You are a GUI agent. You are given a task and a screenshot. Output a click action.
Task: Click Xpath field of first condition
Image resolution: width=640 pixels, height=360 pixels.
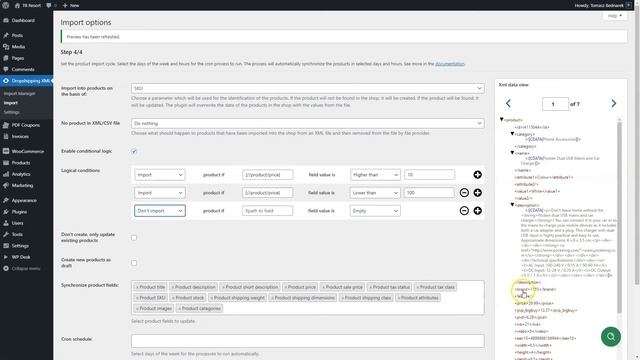pyautogui.click(x=267, y=175)
